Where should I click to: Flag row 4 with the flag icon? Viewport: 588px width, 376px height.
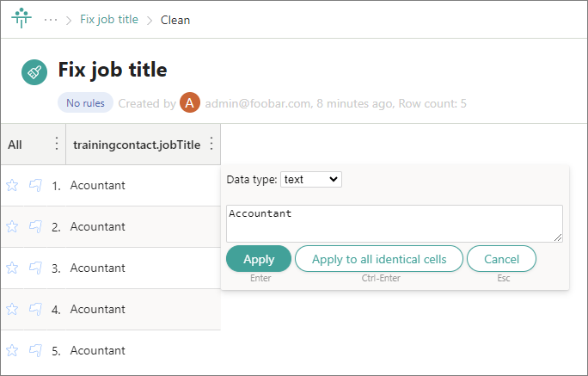pyautogui.click(x=35, y=309)
